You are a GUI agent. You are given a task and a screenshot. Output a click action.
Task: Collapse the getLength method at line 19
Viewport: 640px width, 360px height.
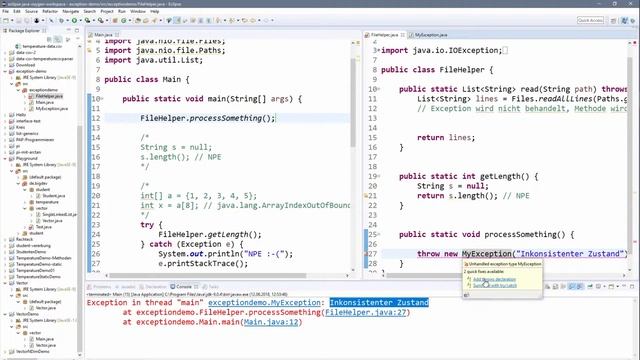click(x=379, y=176)
